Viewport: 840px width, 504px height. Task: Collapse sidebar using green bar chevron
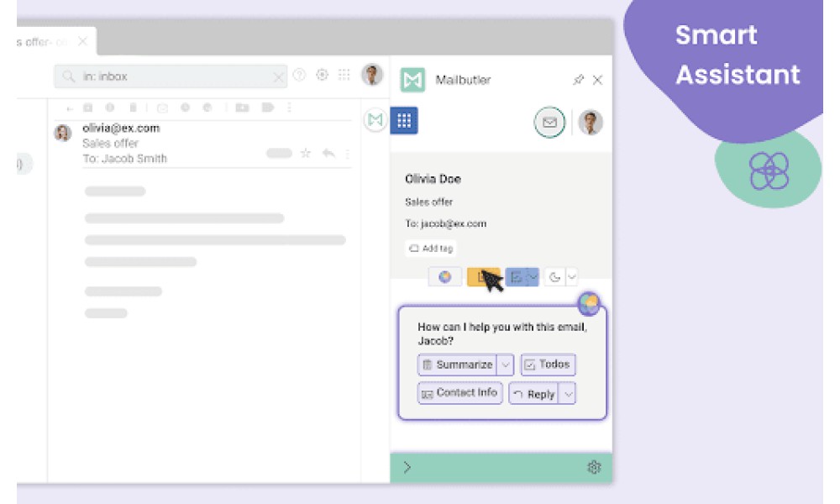(x=407, y=468)
